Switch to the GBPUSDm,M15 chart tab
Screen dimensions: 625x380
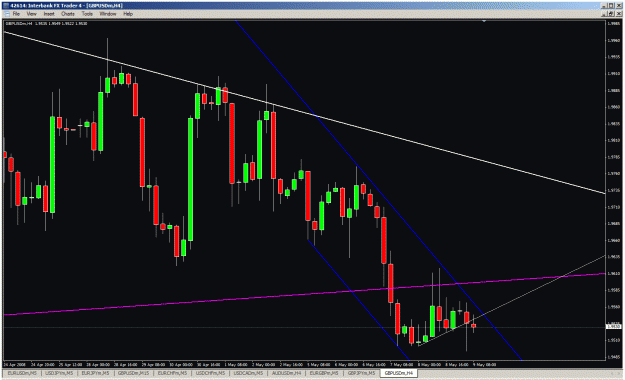click(133, 373)
